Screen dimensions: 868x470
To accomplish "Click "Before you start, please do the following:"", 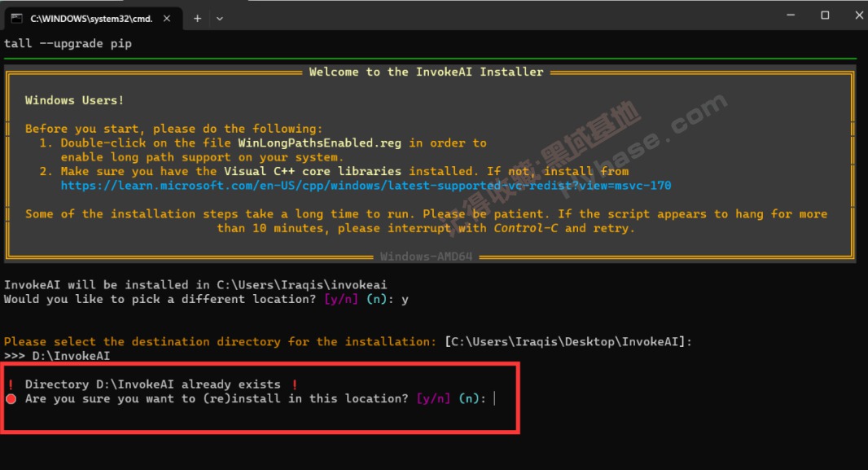I will pyautogui.click(x=173, y=129).
